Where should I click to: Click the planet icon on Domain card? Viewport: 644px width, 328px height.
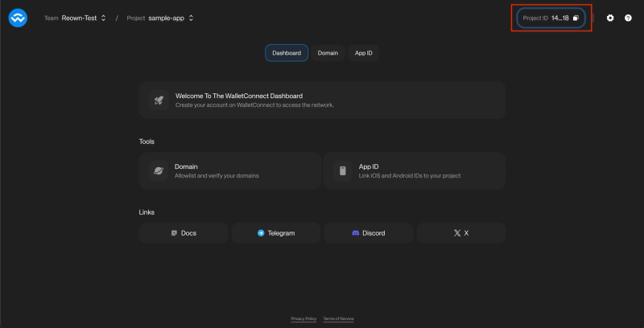(x=159, y=171)
